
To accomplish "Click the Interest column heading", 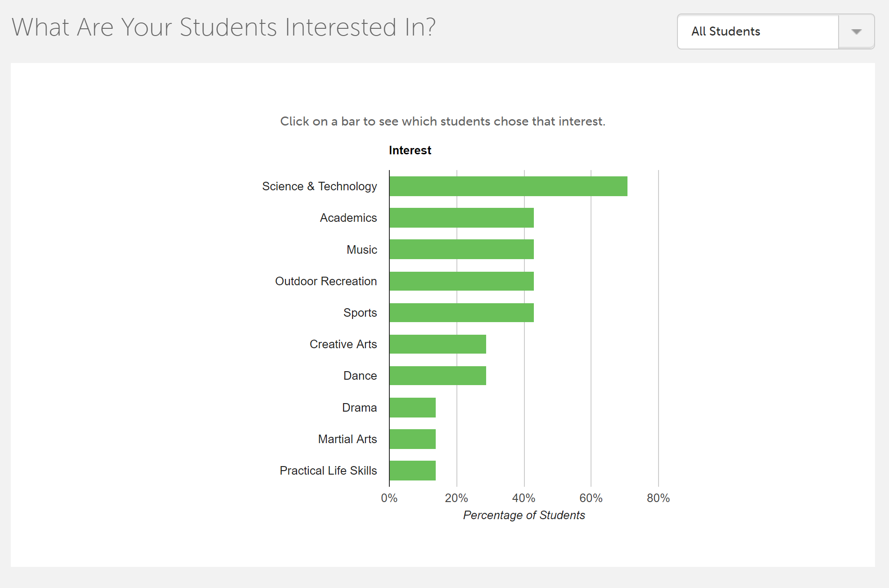I will (410, 150).
